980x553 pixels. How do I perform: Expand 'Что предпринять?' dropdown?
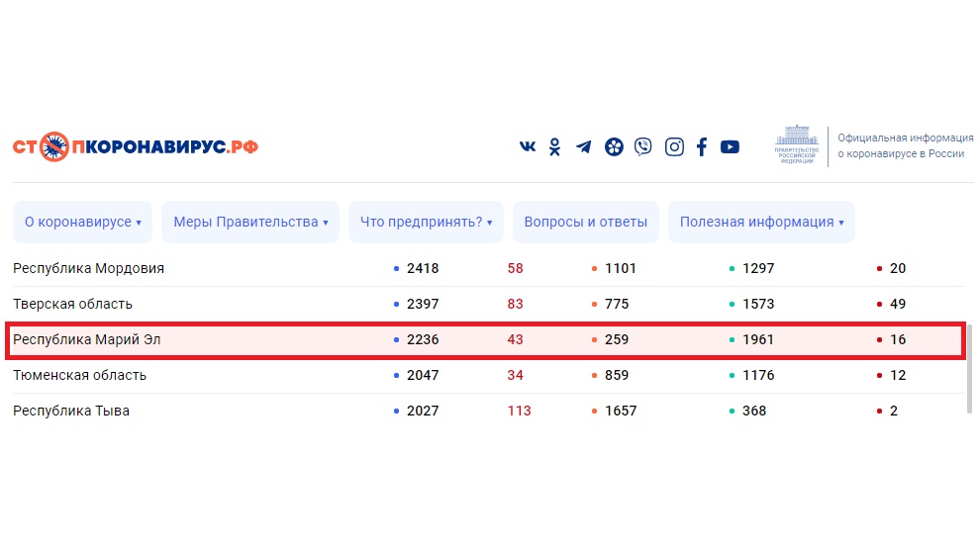point(426,223)
